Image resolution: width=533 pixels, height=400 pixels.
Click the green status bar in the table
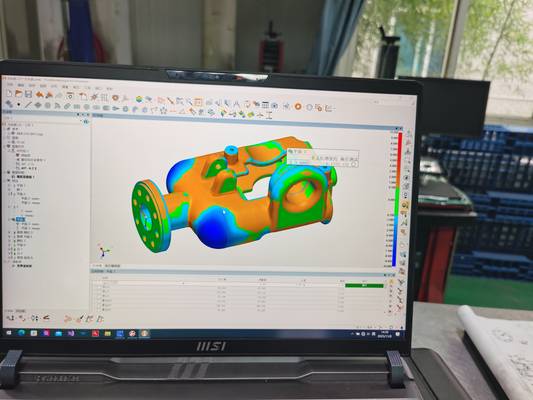click(364, 286)
